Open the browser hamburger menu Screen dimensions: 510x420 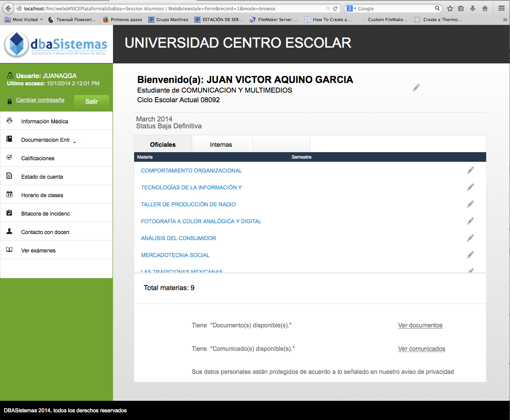(501, 8)
